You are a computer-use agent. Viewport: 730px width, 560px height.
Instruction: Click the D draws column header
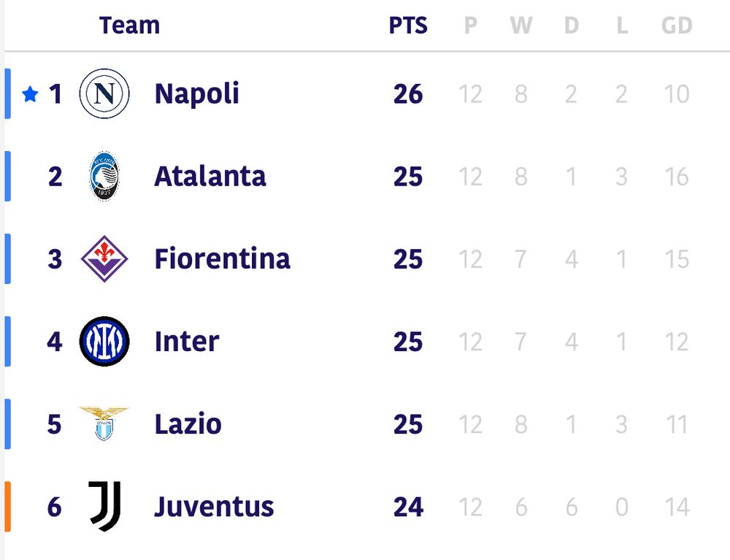(x=571, y=26)
